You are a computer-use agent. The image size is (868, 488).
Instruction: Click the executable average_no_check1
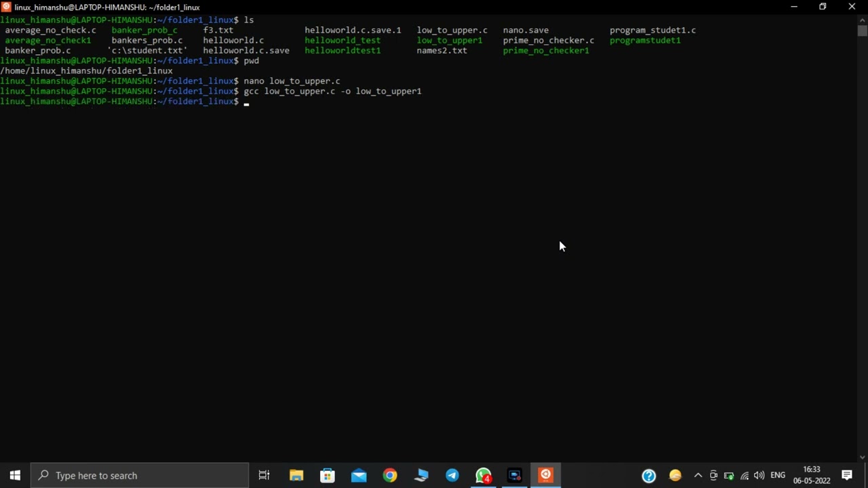(47, 40)
